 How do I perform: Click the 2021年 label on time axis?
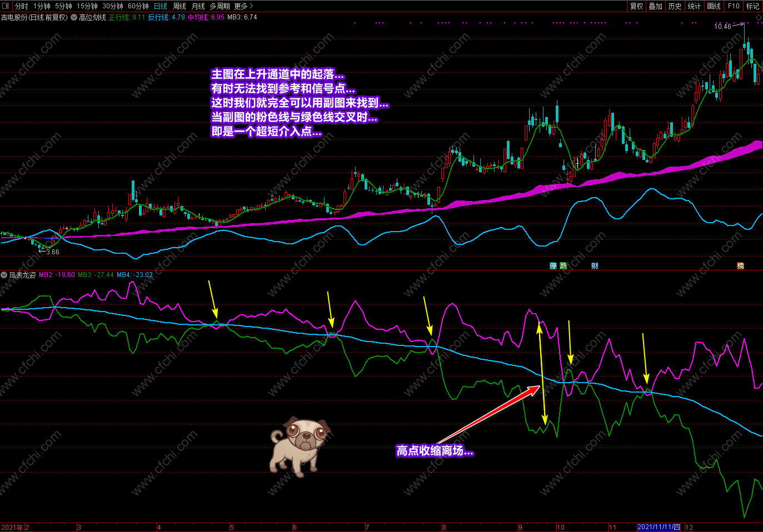[12, 527]
